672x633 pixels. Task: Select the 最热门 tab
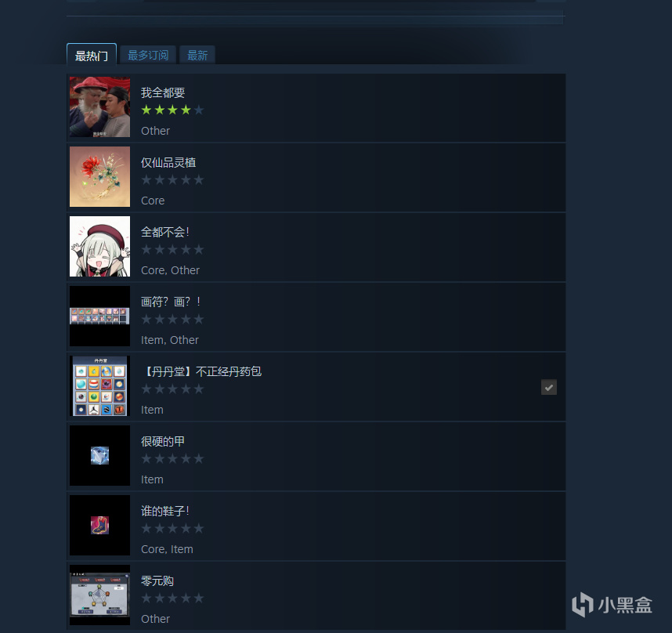(x=92, y=56)
